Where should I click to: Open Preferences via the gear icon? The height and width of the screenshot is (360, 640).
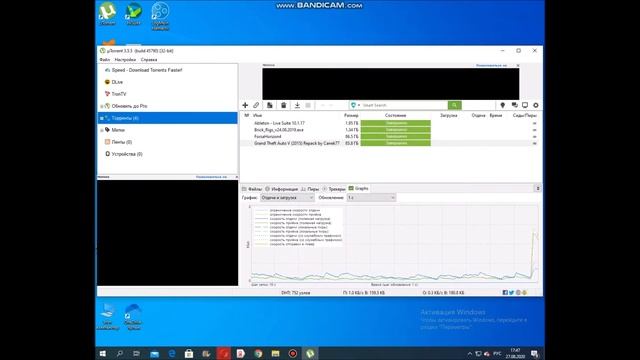tap(536, 105)
